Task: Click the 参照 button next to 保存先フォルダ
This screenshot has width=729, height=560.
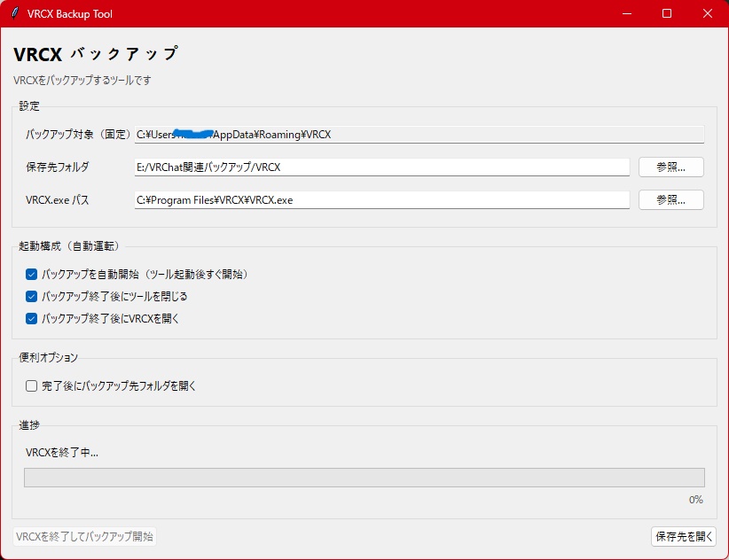Action: tap(670, 167)
